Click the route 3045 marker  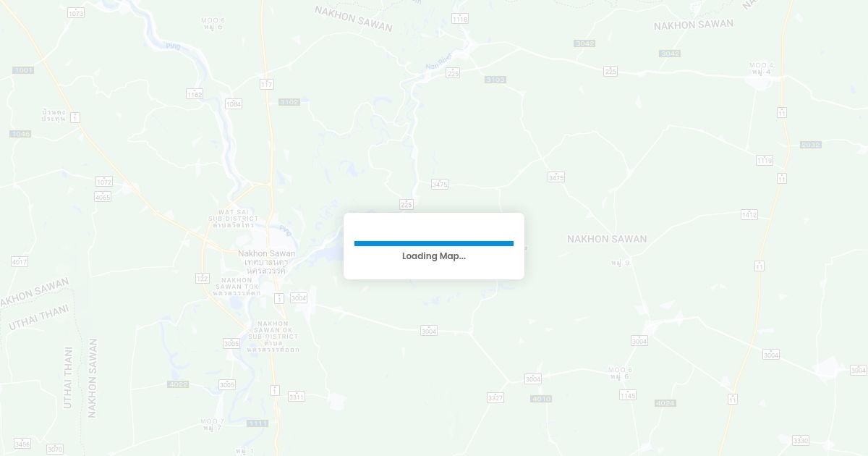[x=670, y=54]
